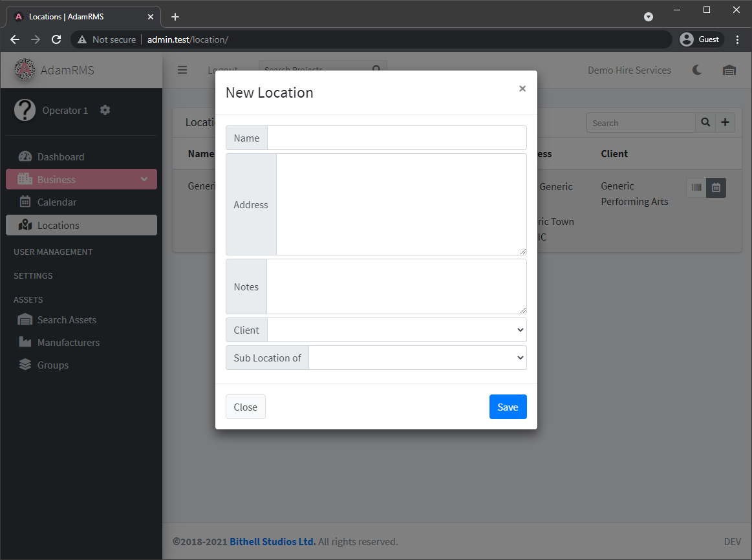Click the add location plus icon
This screenshot has height=560, width=752.
pyautogui.click(x=725, y=123)
